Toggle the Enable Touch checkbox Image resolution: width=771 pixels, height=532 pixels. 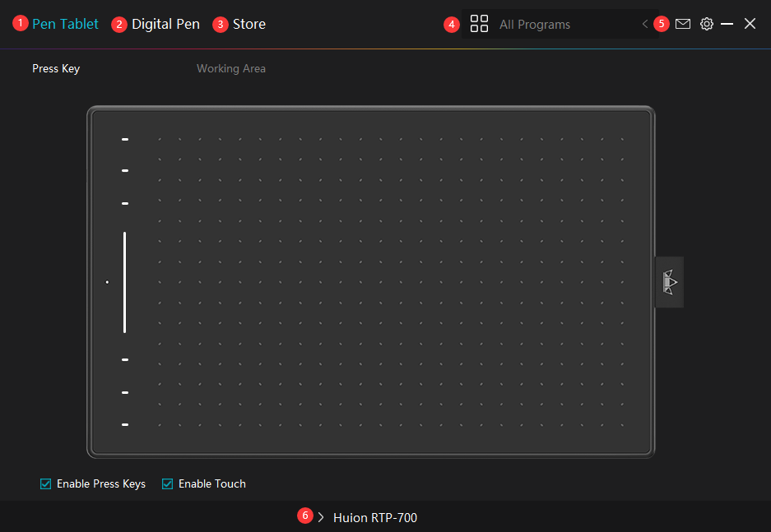pyautogui.click(x=168, y=483)
